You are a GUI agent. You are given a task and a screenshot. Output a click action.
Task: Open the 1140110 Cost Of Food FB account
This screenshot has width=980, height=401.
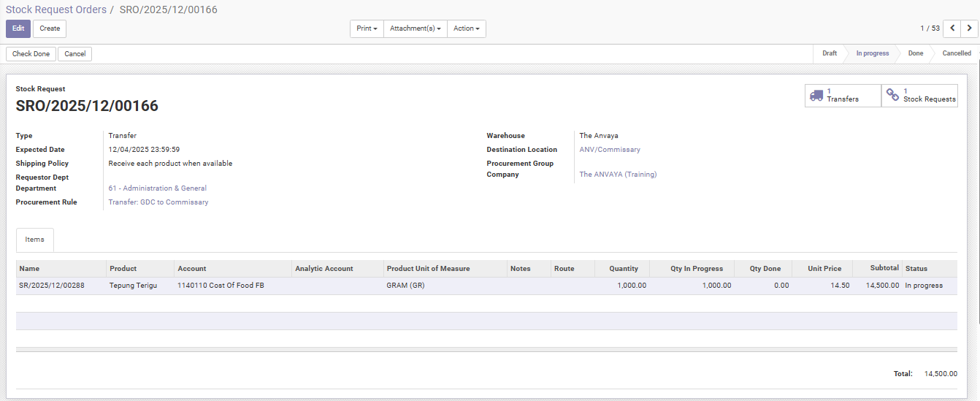[x=221, y=286]
